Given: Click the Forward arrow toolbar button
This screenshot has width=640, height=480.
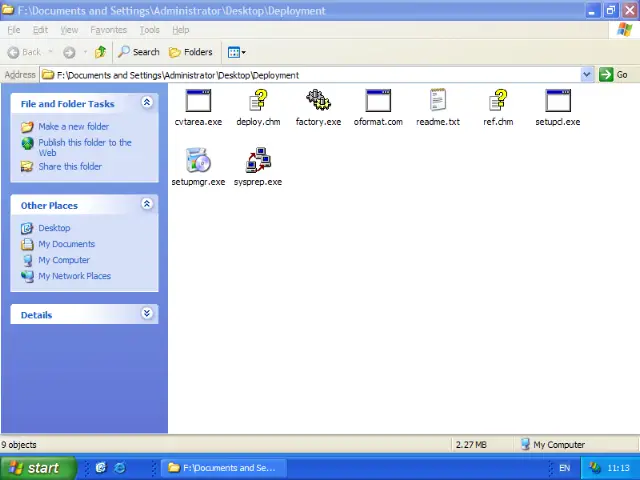Looking at the screenshot, I should pyautogui.click(x=69, y=52).
